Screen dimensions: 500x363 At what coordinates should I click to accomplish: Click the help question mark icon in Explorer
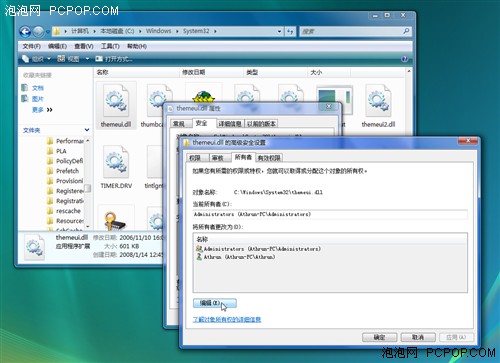pos(404,59)
